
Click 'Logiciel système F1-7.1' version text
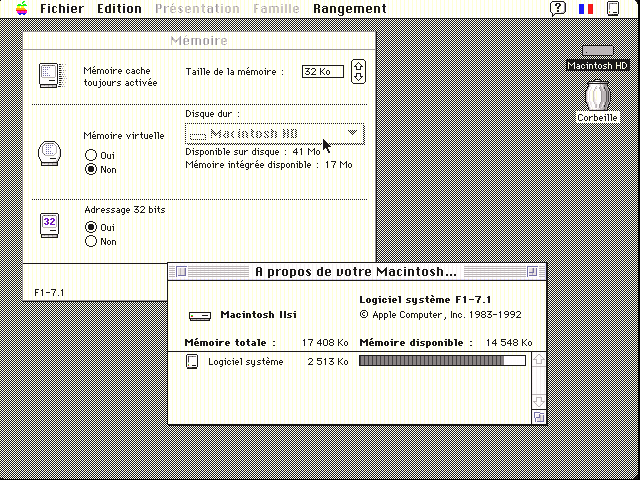point(425,300)
